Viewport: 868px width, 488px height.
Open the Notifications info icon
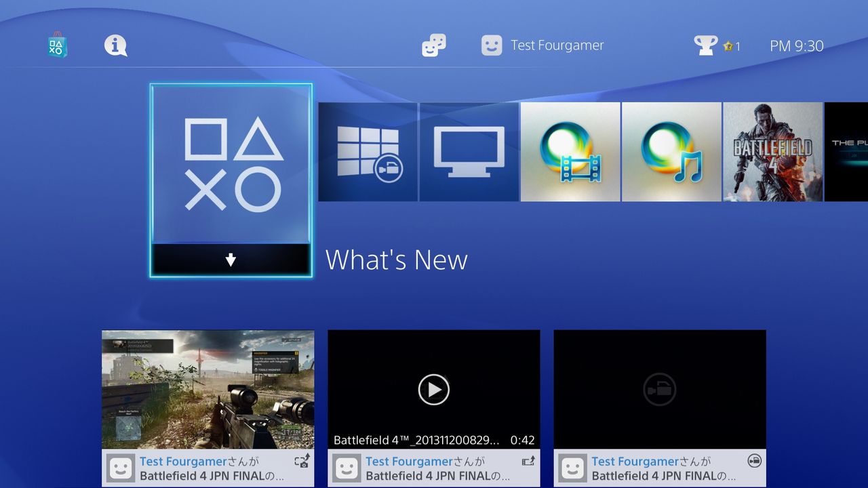click(116, 45)
